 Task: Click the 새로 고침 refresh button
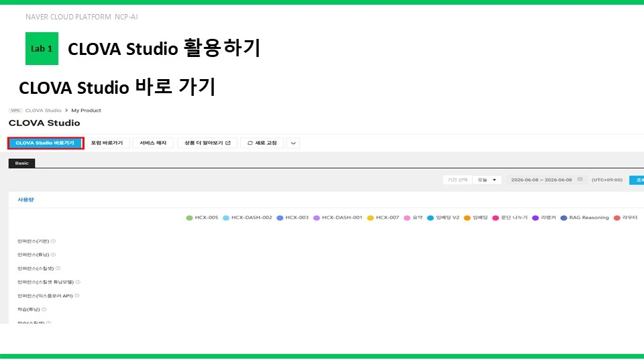(262, 143)
